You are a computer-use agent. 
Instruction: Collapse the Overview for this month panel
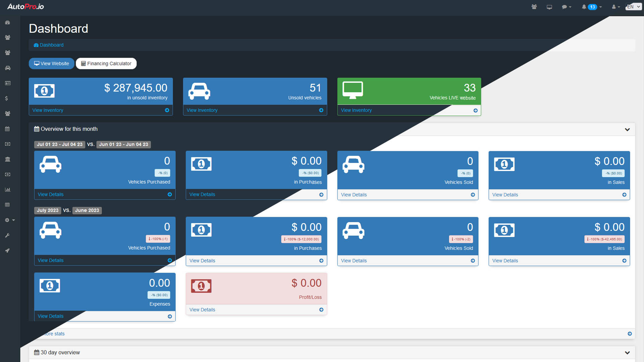pos(627,129)
